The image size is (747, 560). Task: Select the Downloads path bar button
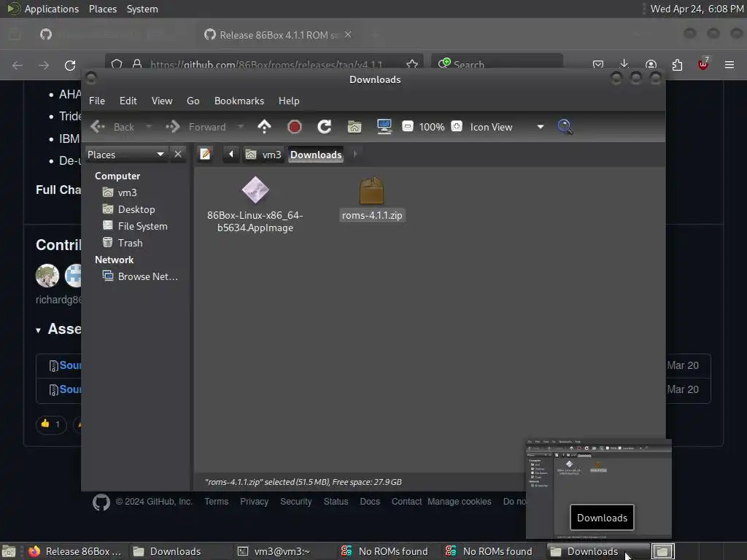(316, 155)
